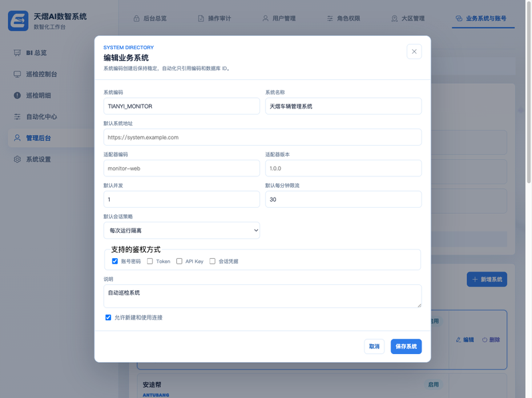Focus the 默认系统地址 input field
This screenshot has width=532, height=398.
tap(263, 137)
